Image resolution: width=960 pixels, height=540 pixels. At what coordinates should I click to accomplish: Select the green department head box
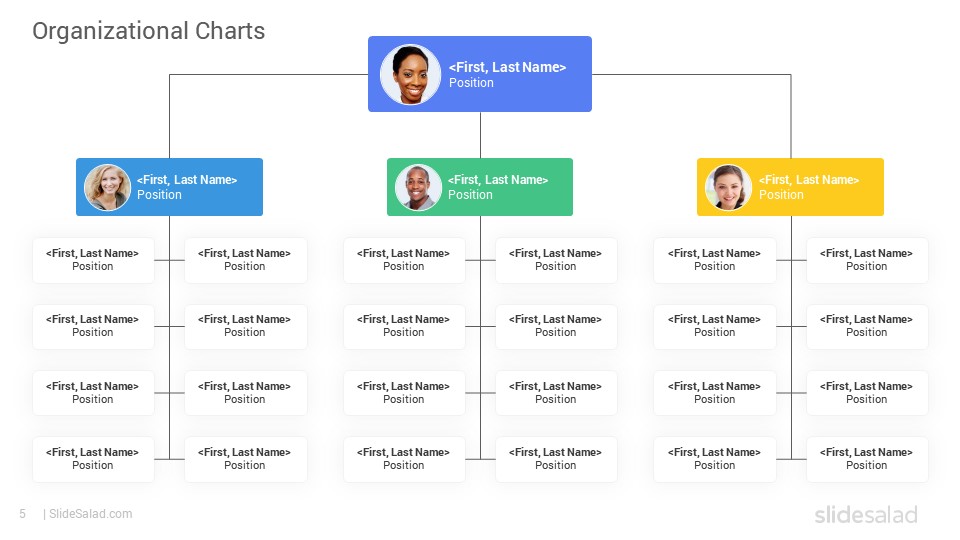pyautogui.click(x=480, y=187)
